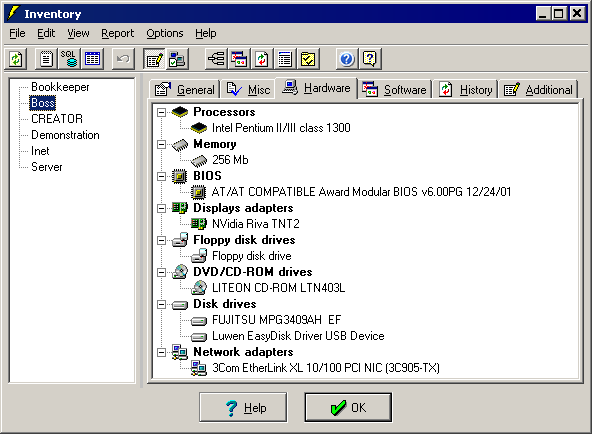
Task: Toggle the edit form with pencil icon
Action: (154, 59)
